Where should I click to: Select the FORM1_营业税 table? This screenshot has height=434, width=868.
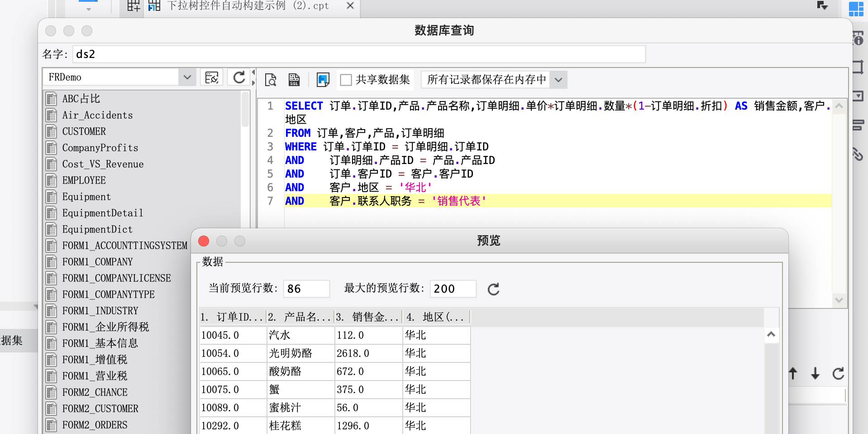118,376
